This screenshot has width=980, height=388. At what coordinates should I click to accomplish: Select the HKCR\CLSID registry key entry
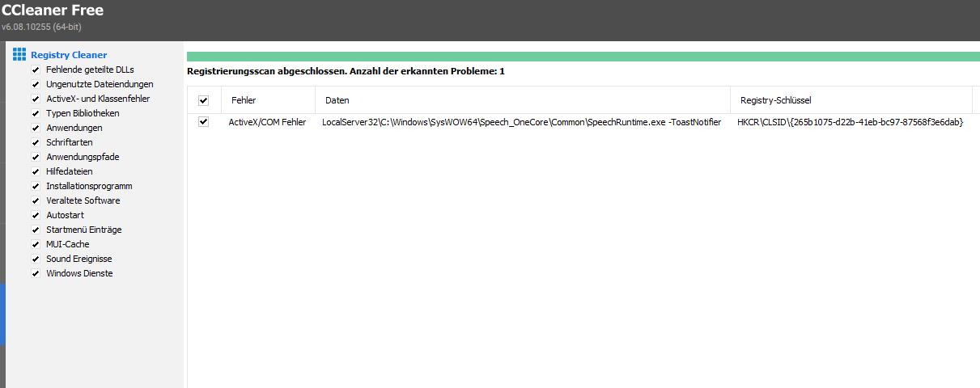tap(851, 123)
